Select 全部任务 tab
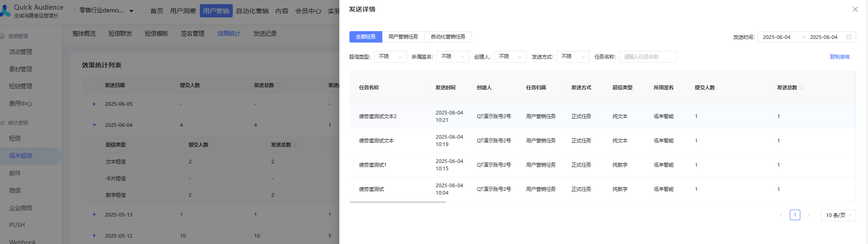 (365, 37)
